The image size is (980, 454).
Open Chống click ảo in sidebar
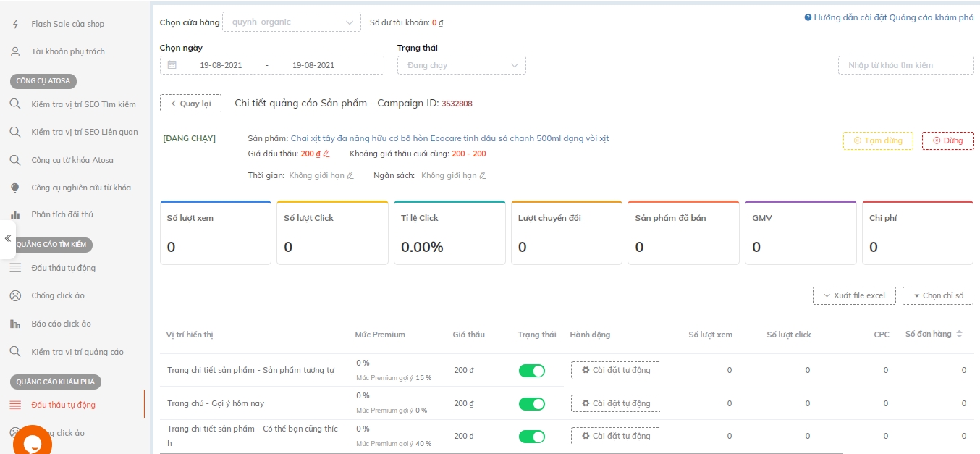pyautogui.click(x=58, y=295)
